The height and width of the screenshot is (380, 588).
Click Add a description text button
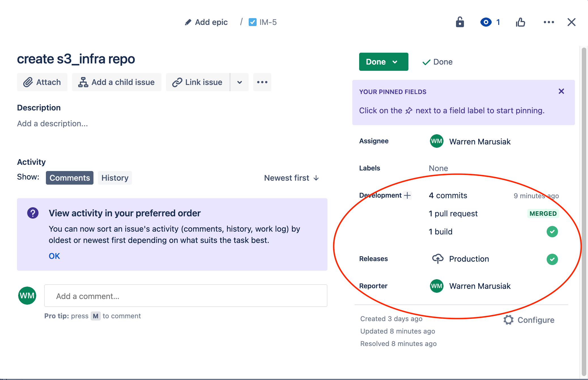(x=52, y=123)
